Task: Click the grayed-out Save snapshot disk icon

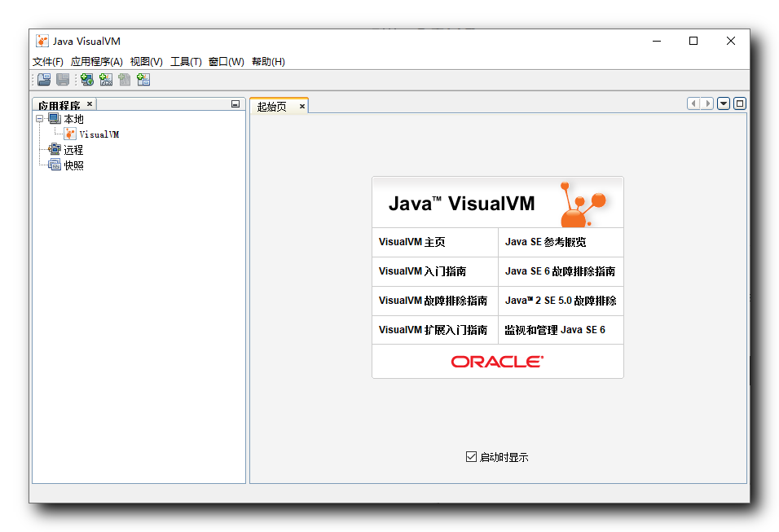Action: pos(63,80)
